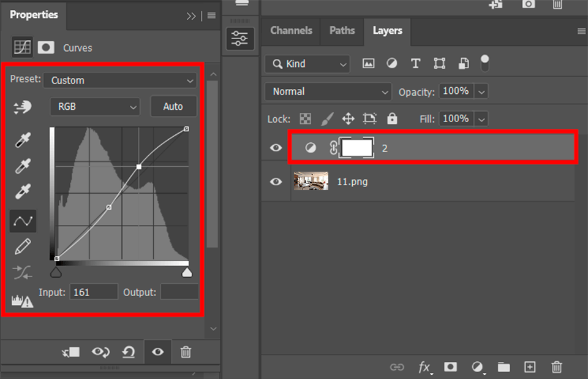Reset curves to adjustment defaults
588x379 pixels.
(129, 352)
